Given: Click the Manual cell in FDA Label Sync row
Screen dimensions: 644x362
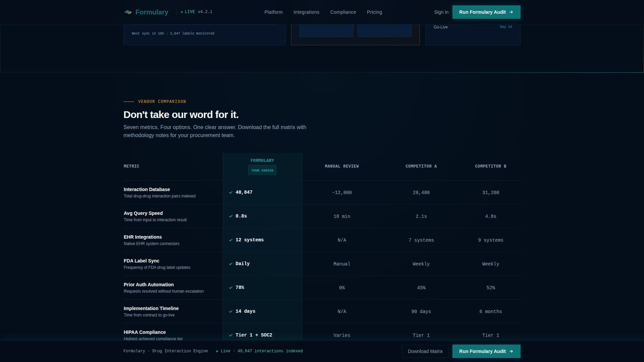Looking at the screenshot, I should click(x=342, y=264).
